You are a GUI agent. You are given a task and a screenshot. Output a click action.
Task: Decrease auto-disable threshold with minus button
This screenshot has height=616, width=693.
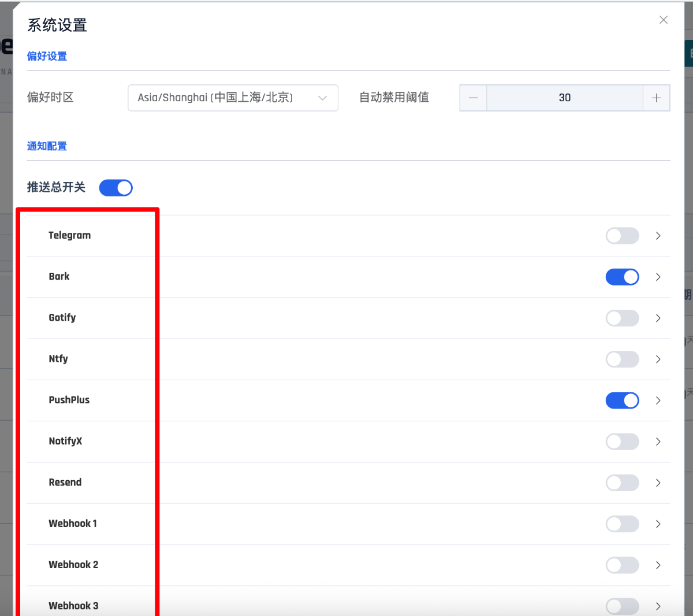point(473,98)
